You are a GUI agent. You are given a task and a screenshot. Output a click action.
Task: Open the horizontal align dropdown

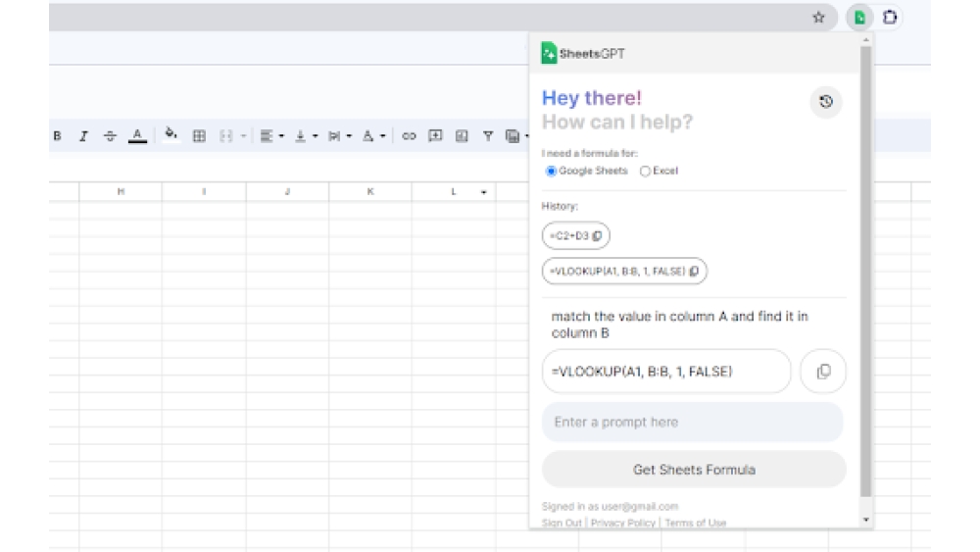[271, 135]
